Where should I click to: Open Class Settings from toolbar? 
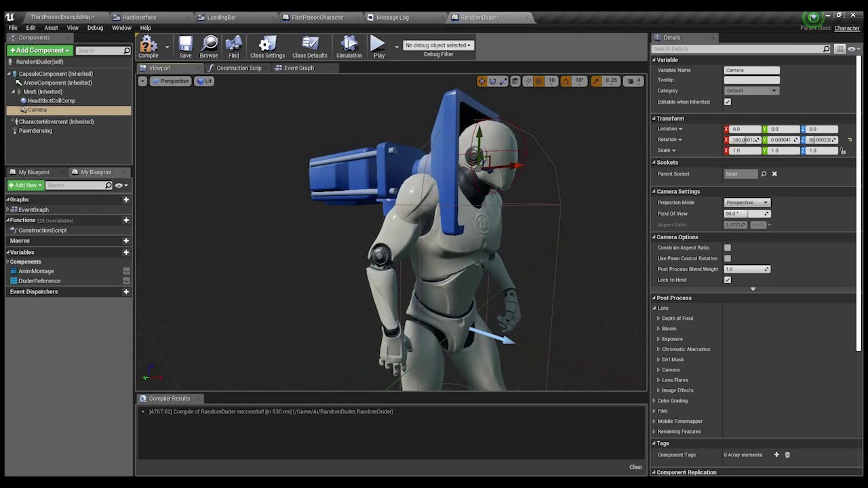click(x=267, y=46)
